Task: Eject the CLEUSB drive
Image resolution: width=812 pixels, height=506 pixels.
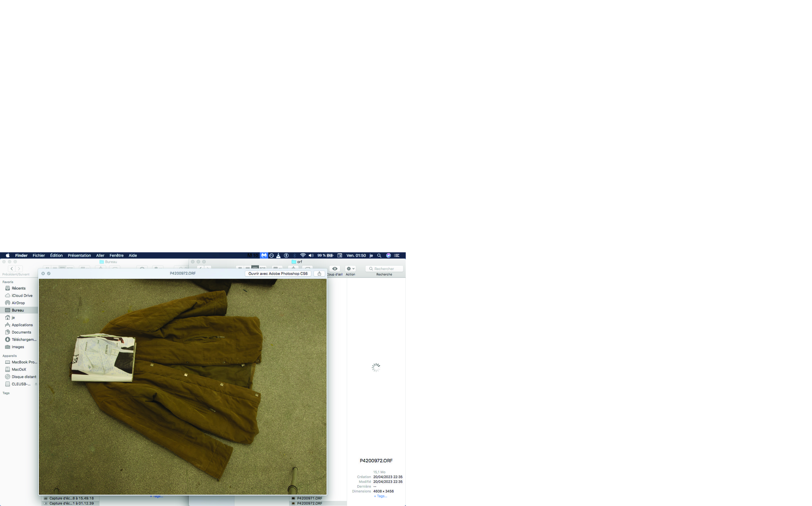Action: (36, 384)
